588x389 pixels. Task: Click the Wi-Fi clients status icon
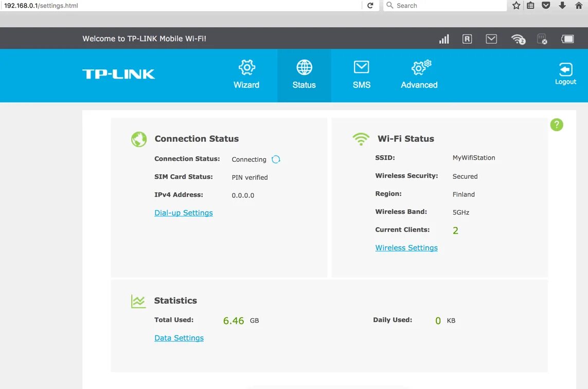[x=518, y=39]
